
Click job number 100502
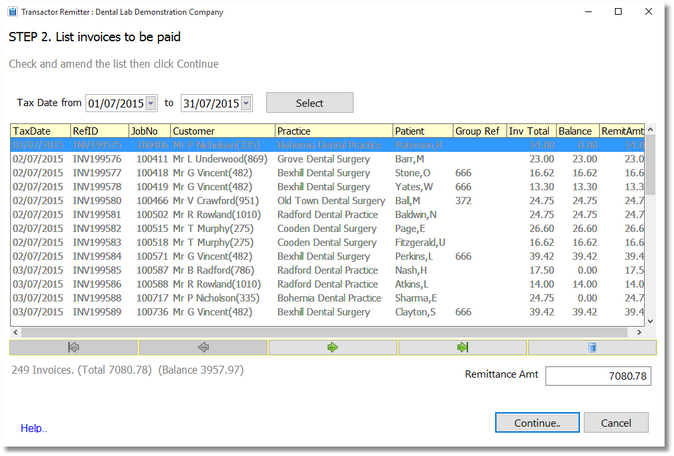coord(153,214)
